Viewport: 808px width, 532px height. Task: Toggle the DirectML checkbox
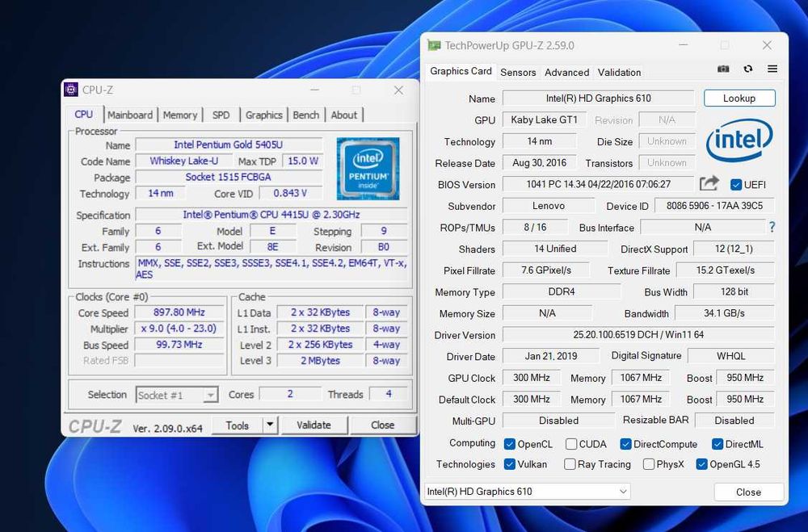coord(718,444)
